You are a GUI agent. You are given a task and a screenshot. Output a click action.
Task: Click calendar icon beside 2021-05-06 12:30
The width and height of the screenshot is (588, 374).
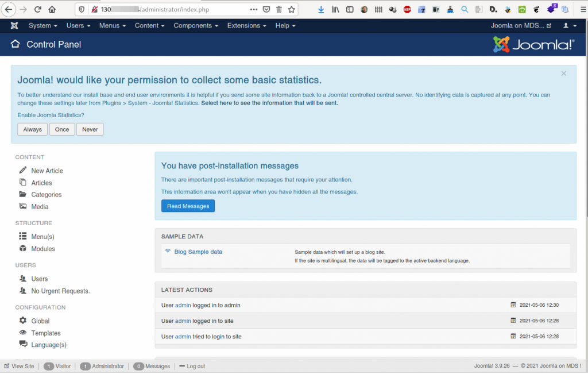pyautogui.click(x=513, y=304)
